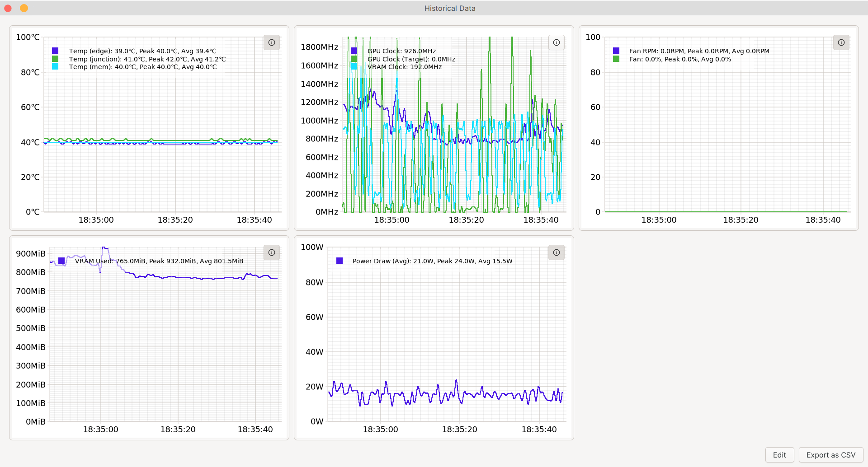Screen dimensions: 868x467
Task: Click 1800MHz axis label on clock chart
Action: [x=320, y=47]
